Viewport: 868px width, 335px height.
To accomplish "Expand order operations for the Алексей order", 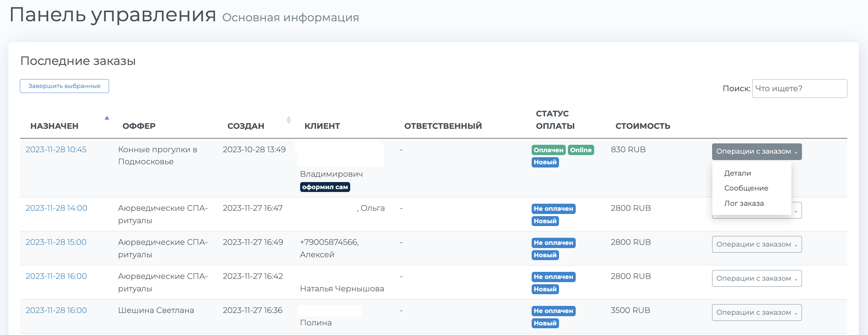I will tap(756, 245).
